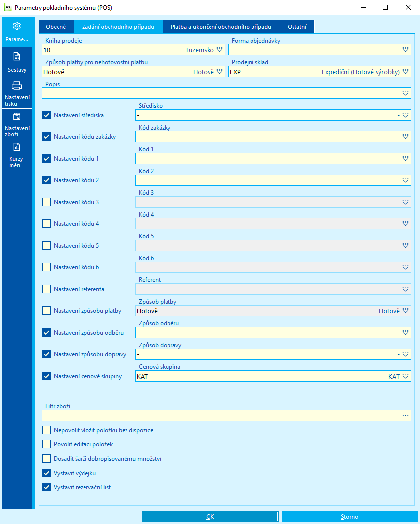420x524 pixels.
Task: Open the Filtr zboží ellipsis button
Action: (x=405, y=416)
